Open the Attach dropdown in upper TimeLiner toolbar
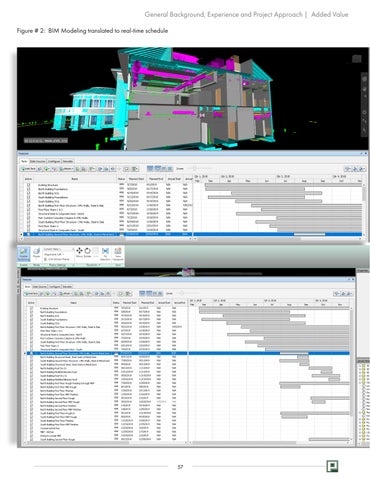 (x=66, y=169)
